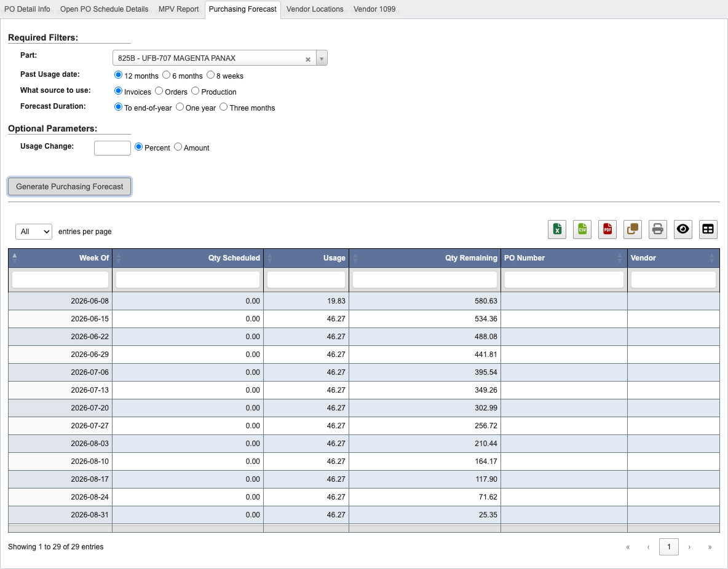Click qty remaining 534.36
728x569 pixels.
tap(425, 319)
